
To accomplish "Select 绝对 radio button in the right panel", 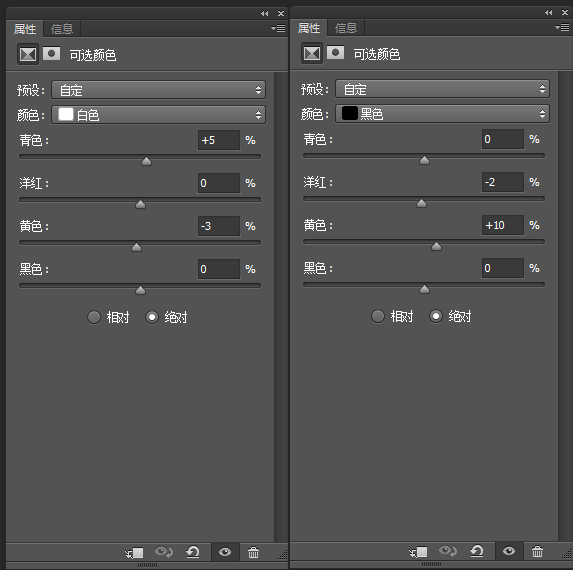I will coord(436,316).
